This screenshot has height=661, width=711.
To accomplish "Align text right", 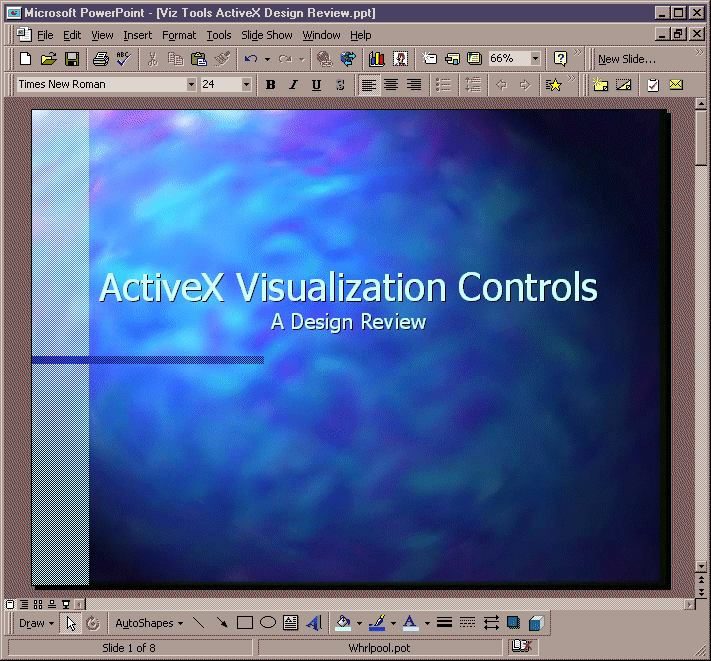I will pyautogui.click(x=414, y=84).
